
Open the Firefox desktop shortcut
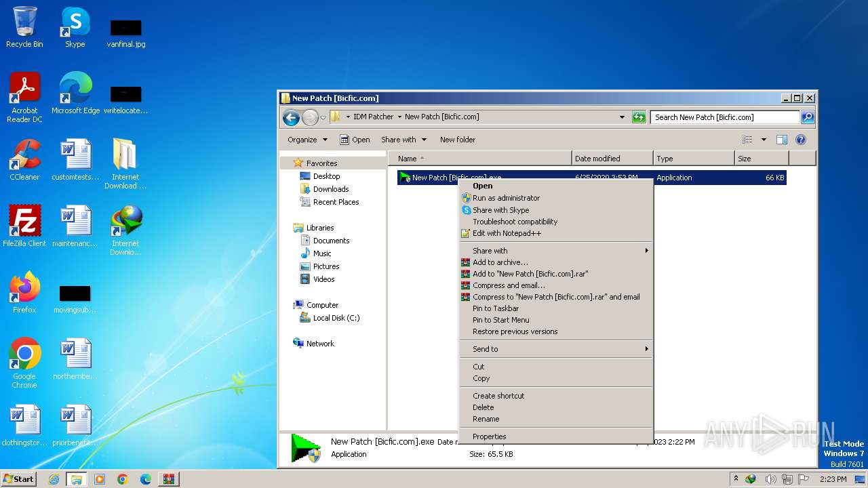24,293
